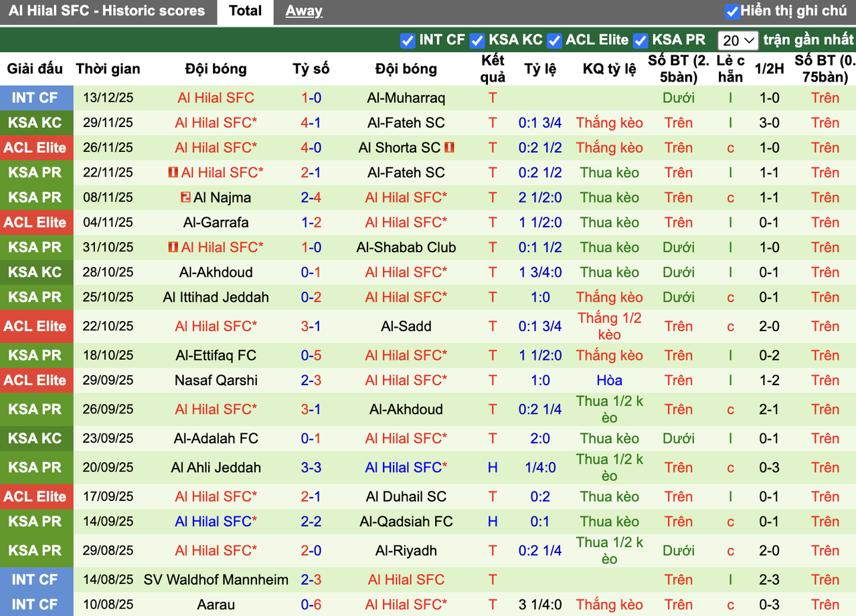Uncheck the KSA KC filter checkbox
Screen dimensions: 856x616
pos(477,41)
